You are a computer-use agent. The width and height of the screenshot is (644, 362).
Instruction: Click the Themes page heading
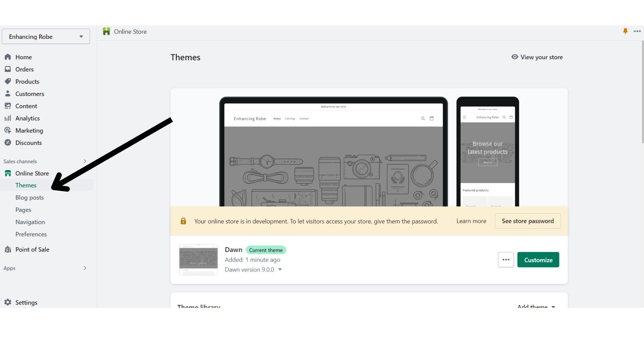[185, 57]
